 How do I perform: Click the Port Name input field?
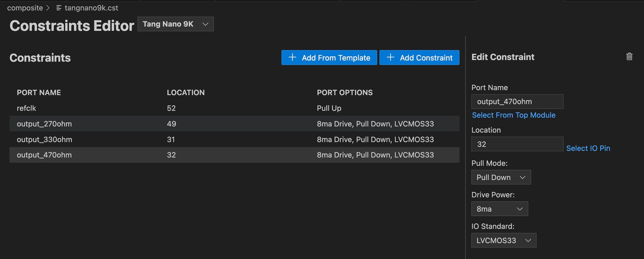(517, 102)
